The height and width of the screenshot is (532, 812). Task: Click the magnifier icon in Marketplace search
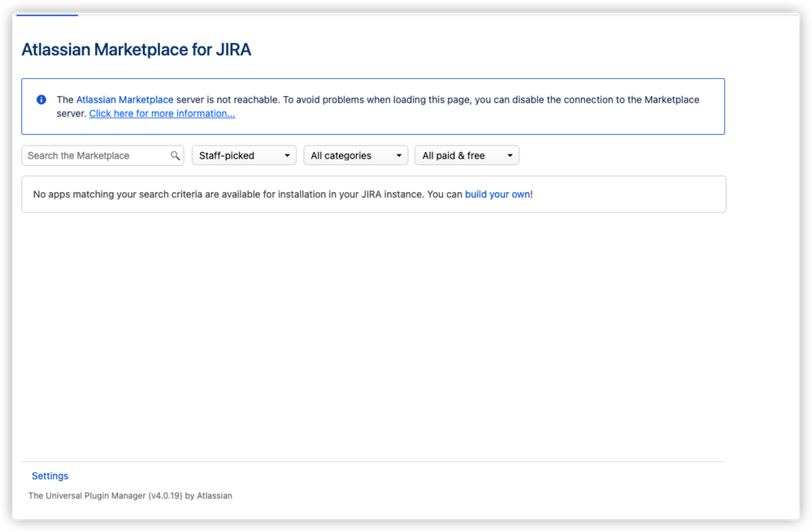175,155
